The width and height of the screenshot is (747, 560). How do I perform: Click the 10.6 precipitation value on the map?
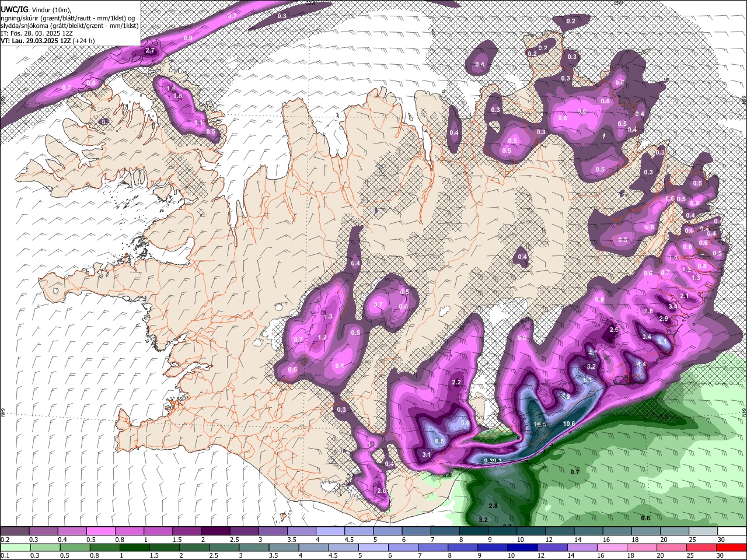(x=569, y=423)
